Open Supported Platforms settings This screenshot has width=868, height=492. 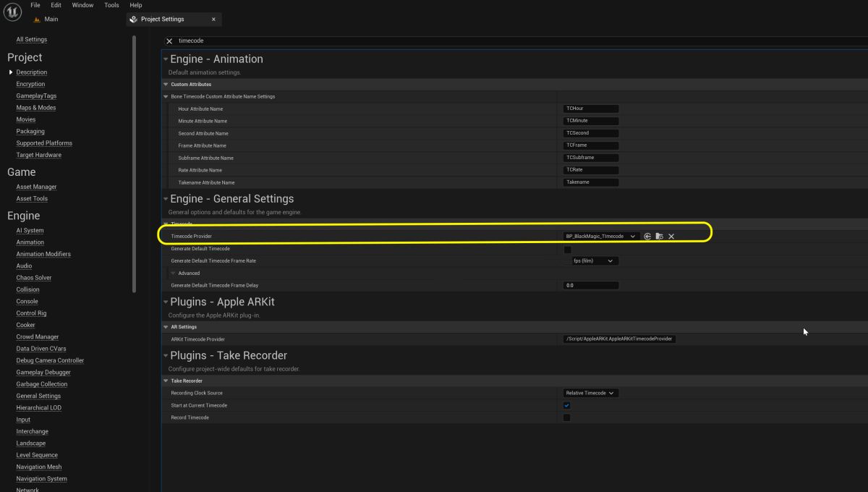[44, 143]
